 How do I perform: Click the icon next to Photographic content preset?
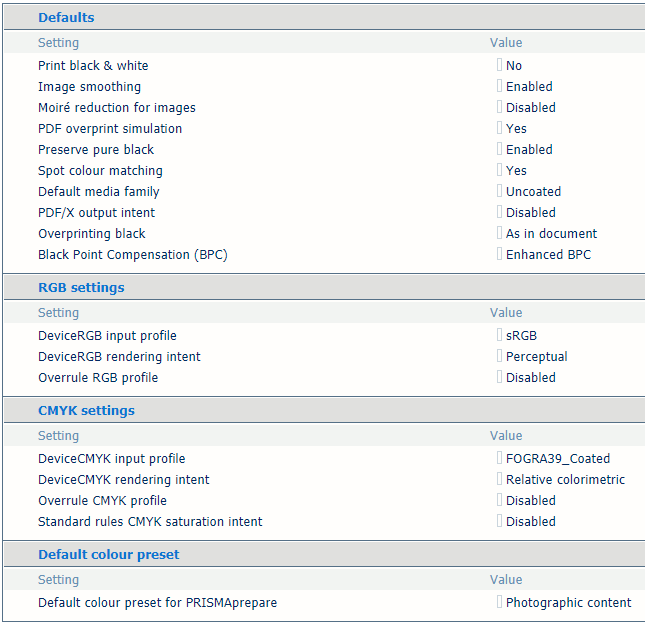click(x=499, y=601)
